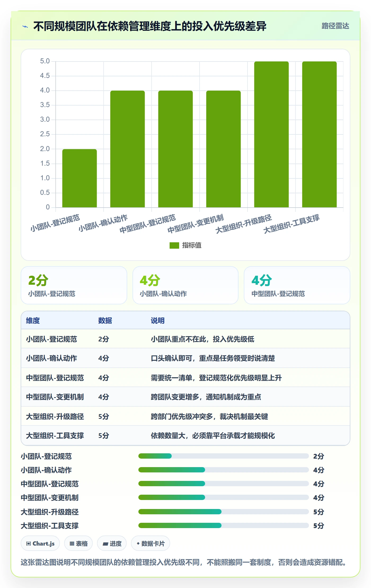371x588 pixels.
Task: Select table row 大型组织-工具支撑
Action: click(185, 436)
